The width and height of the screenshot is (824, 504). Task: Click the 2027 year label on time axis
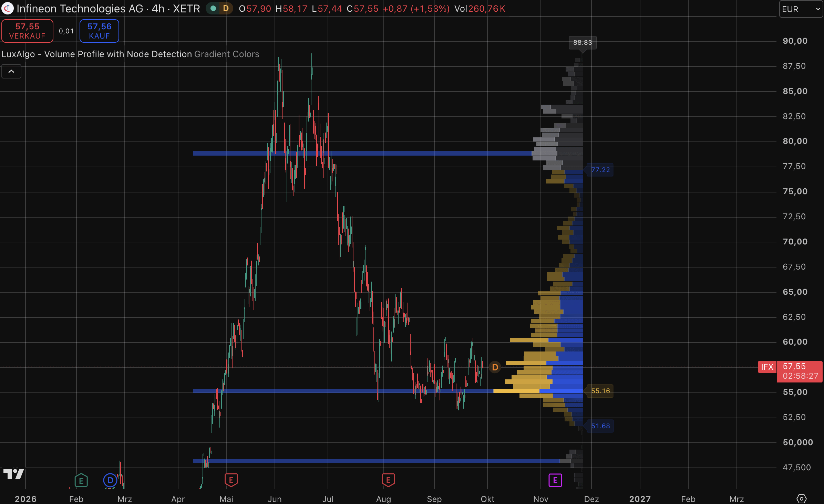coord(640,499)
